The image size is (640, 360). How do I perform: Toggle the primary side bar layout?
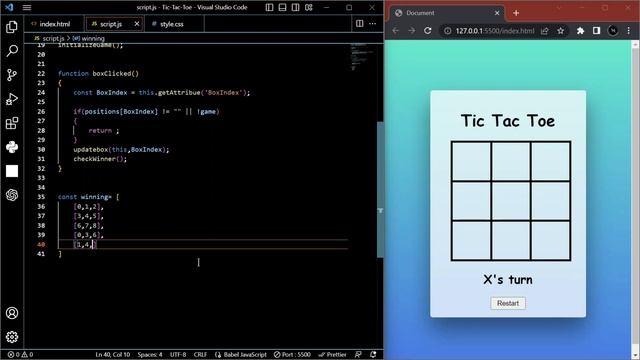(x=269, y=7)
